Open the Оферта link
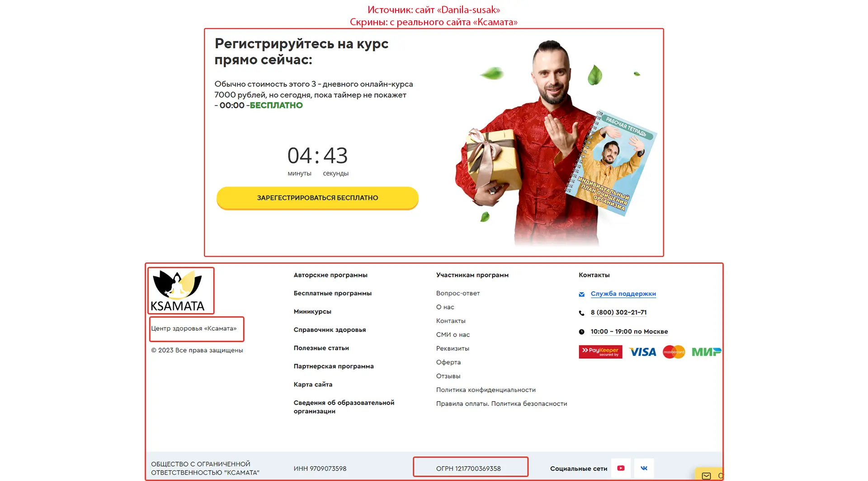Screen dimensions: 868x481 point(448,362)
